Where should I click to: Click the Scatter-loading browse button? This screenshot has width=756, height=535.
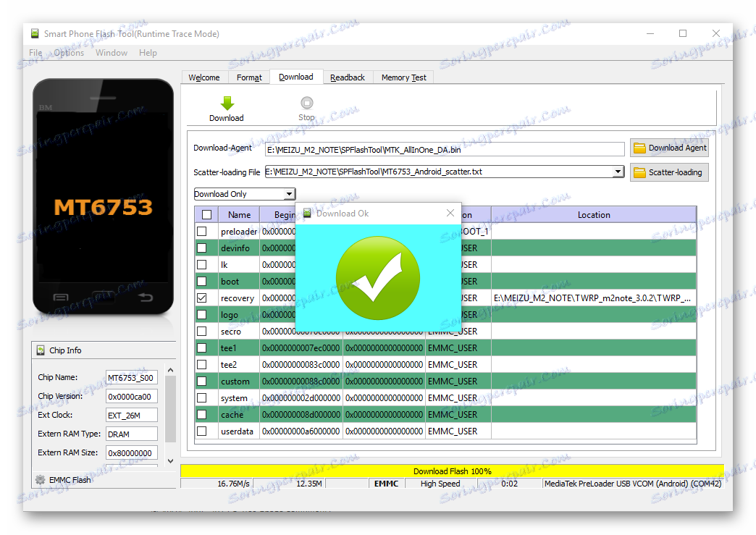click(669, 172)
